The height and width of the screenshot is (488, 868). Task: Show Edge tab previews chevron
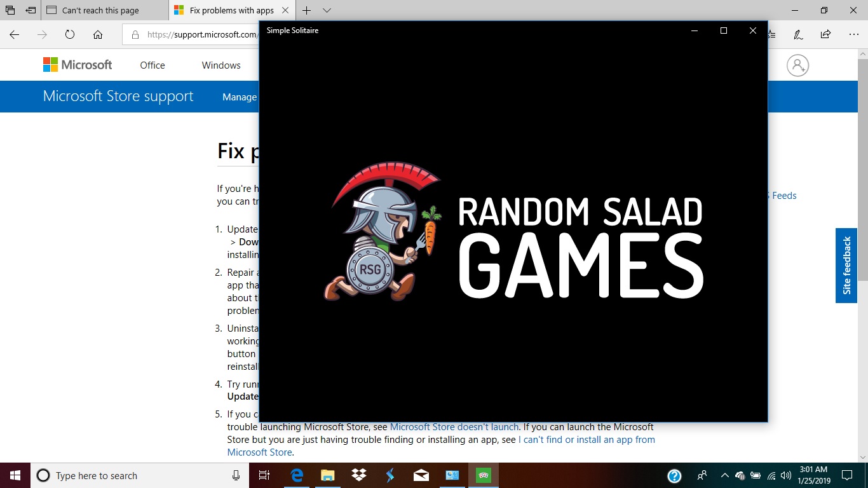point(327,10)
